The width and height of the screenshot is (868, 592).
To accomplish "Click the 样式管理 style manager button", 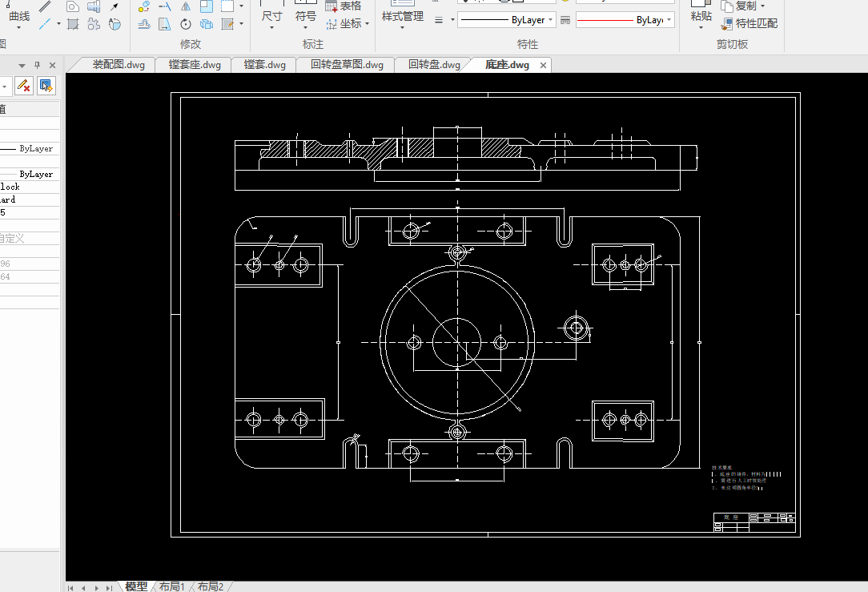I will (402, 16).
